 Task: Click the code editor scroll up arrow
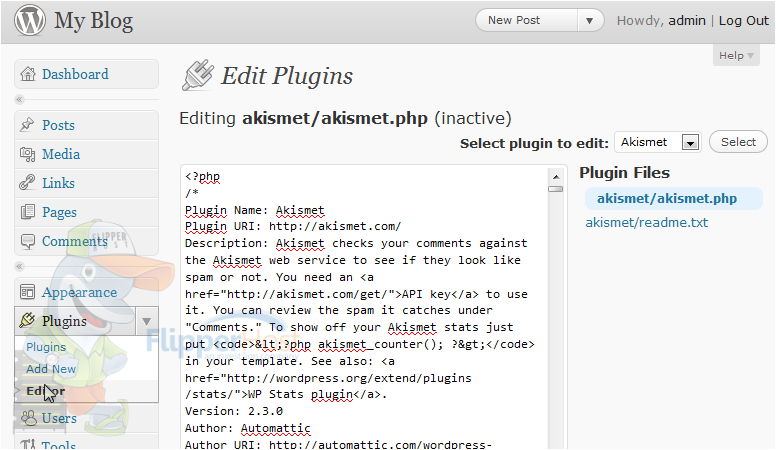pos(556,177)
